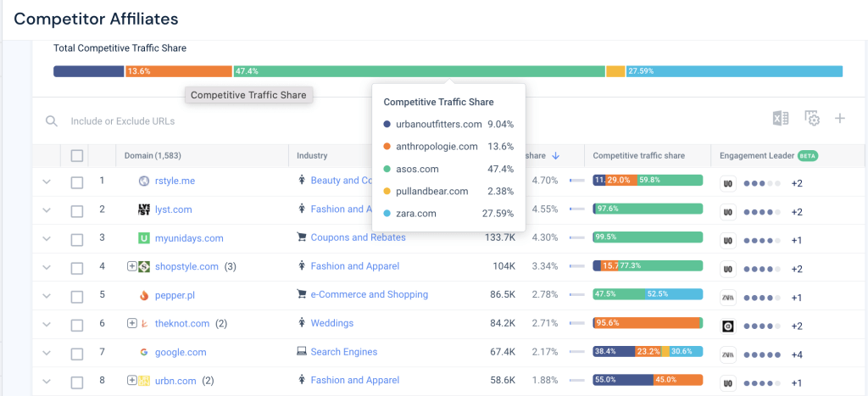Click the shopstyle.com favicon

144,266
